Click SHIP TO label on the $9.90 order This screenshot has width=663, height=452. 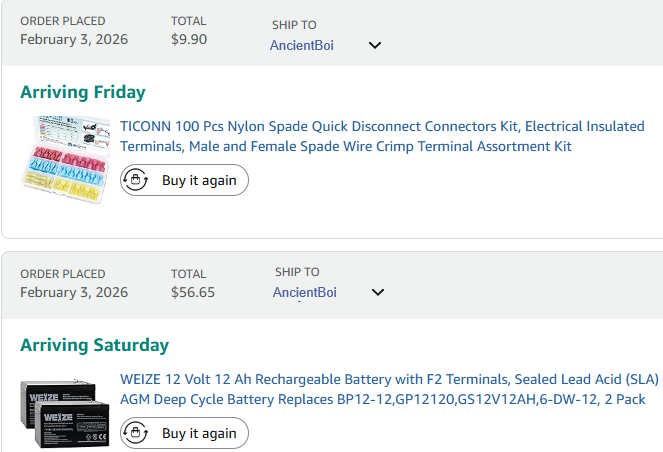coord(294,25)
